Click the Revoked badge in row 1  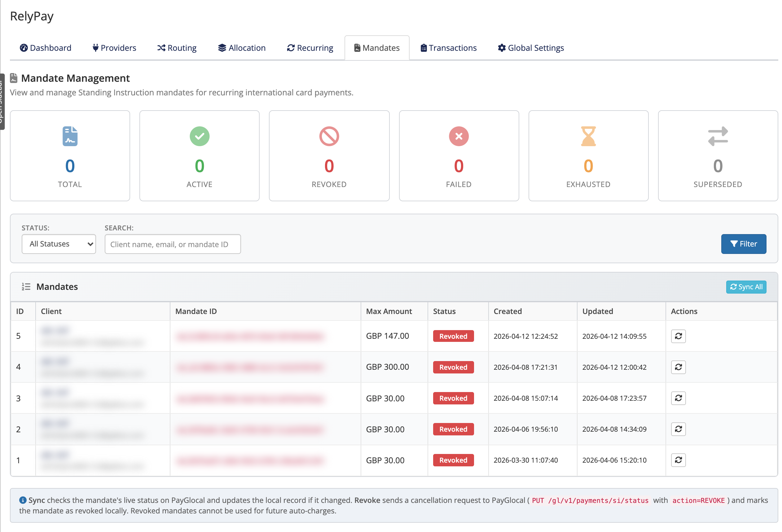pyautogui.click(x=453, y=460)
